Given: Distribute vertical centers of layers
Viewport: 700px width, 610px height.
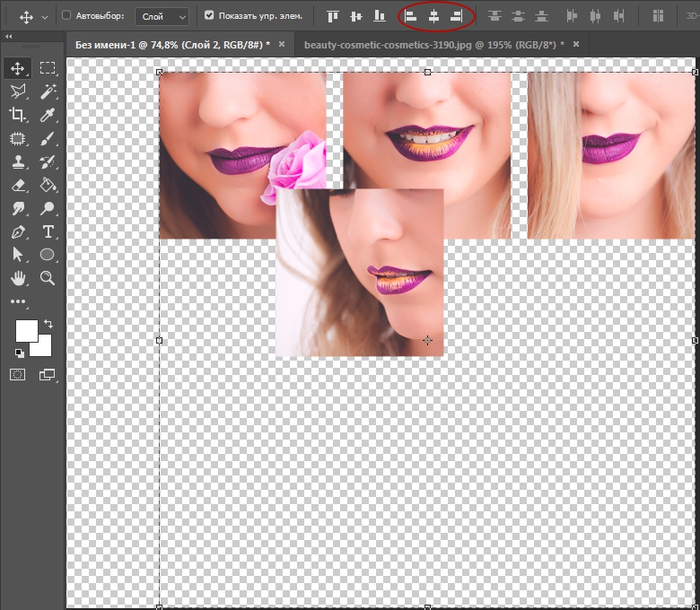Looking at the screenshot, I should point(518,16).
